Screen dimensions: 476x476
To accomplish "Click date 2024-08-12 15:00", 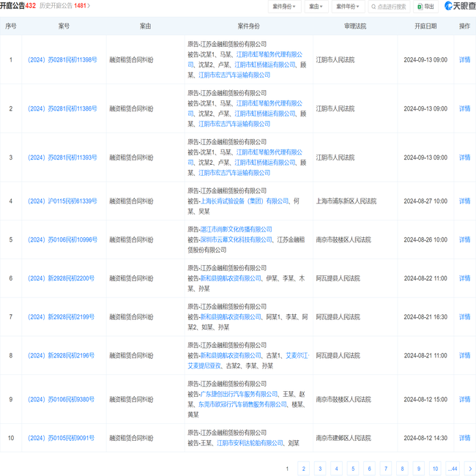I will pyautogui.click(x=425, y=400).
